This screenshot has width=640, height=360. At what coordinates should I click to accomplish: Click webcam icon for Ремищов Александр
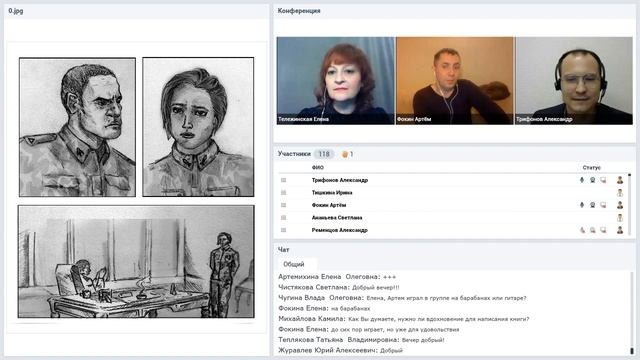pos(592,230)
